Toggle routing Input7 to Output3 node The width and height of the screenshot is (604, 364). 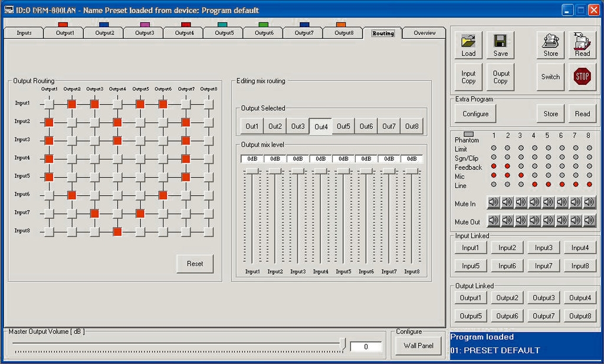pyautogui.click(x=94, y=214)
